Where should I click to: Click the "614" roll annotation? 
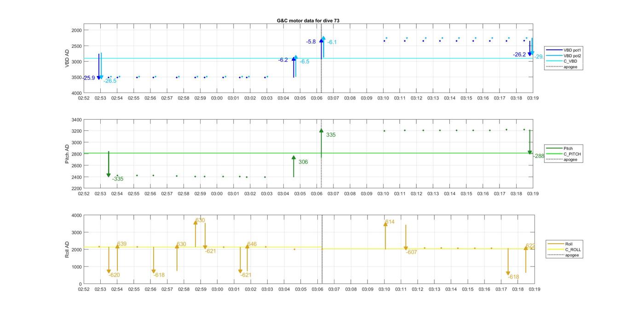coord(390,222)
